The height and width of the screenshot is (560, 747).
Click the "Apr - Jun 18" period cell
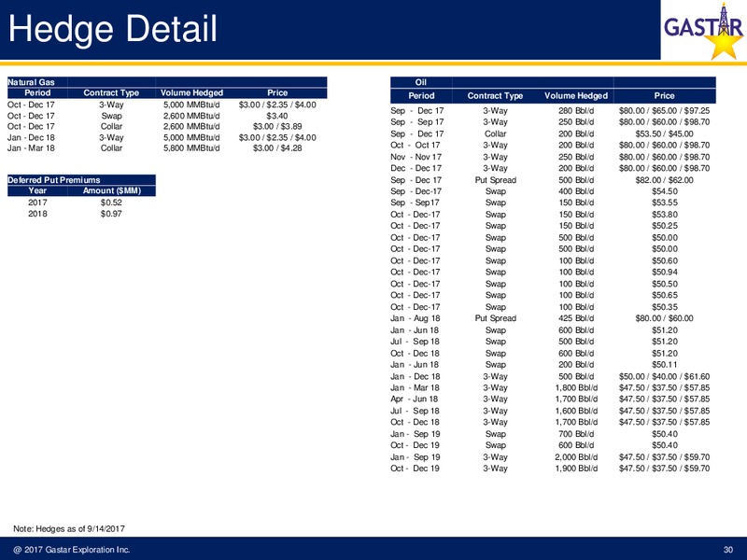click(415, 399)
